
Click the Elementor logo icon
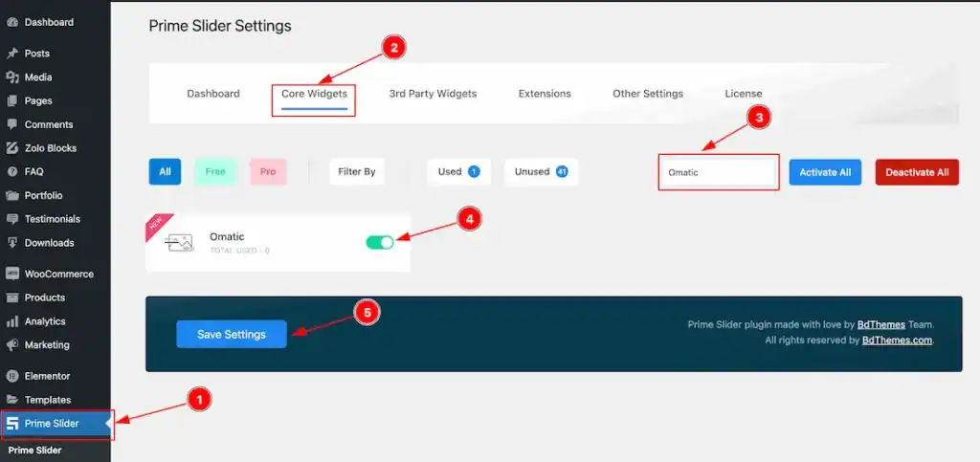pyautogui.click(x=11, y=377)
